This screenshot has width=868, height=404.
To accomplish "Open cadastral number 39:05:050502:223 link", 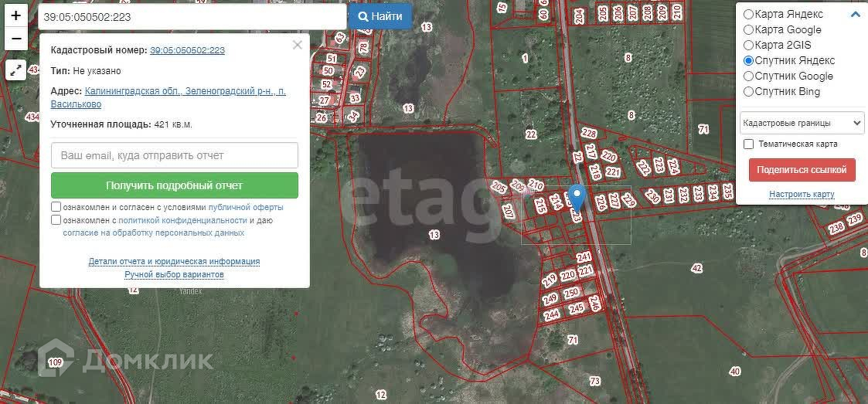I will [187, 50].
